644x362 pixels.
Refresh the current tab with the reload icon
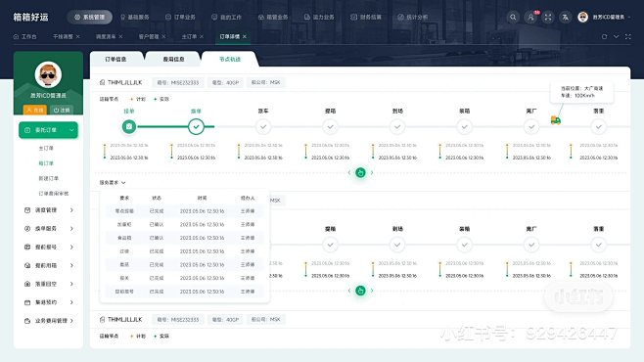click(604, 36)
